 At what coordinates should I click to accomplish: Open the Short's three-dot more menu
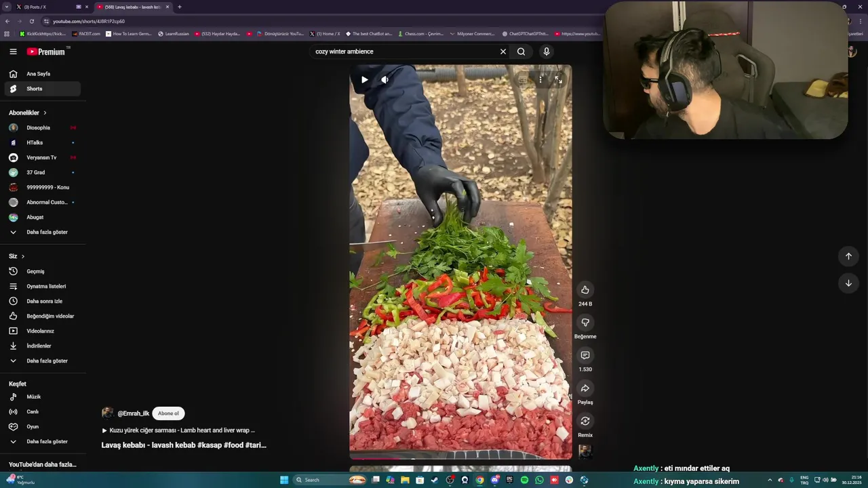tap(540, 80)
